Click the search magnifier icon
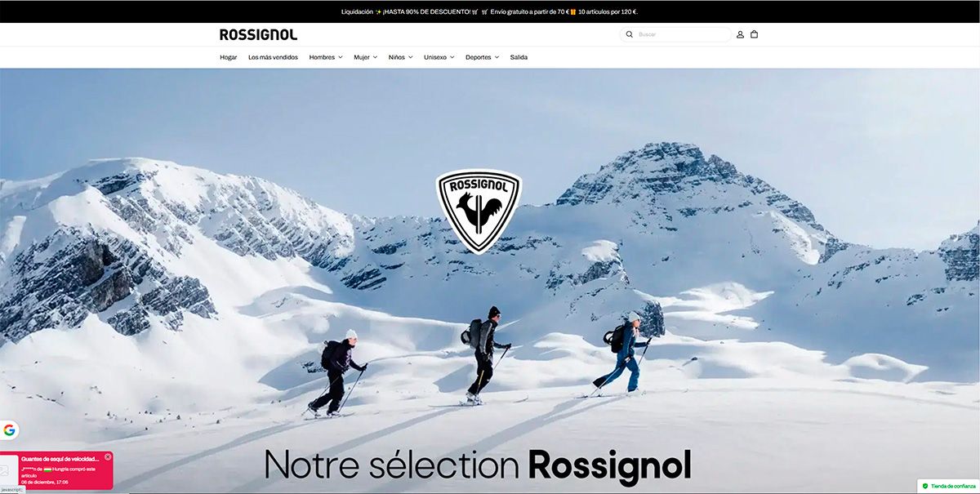This screenshot has height=494, width=980. click(629, 34)
